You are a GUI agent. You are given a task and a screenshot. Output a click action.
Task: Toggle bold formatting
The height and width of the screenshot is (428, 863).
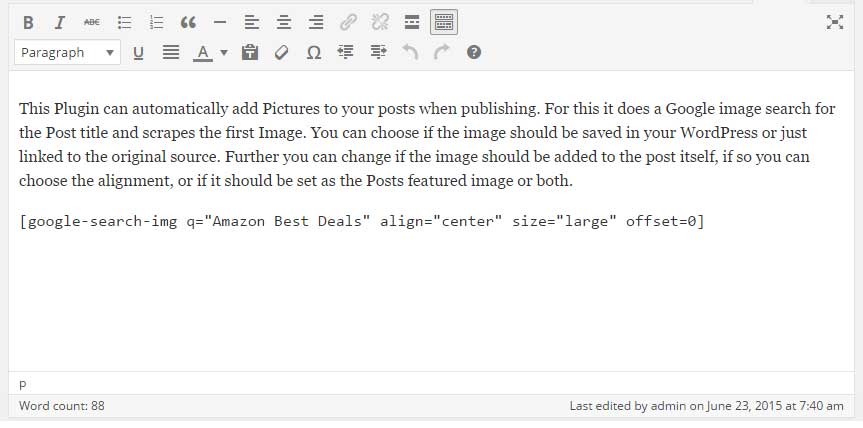tap(28, 22)
